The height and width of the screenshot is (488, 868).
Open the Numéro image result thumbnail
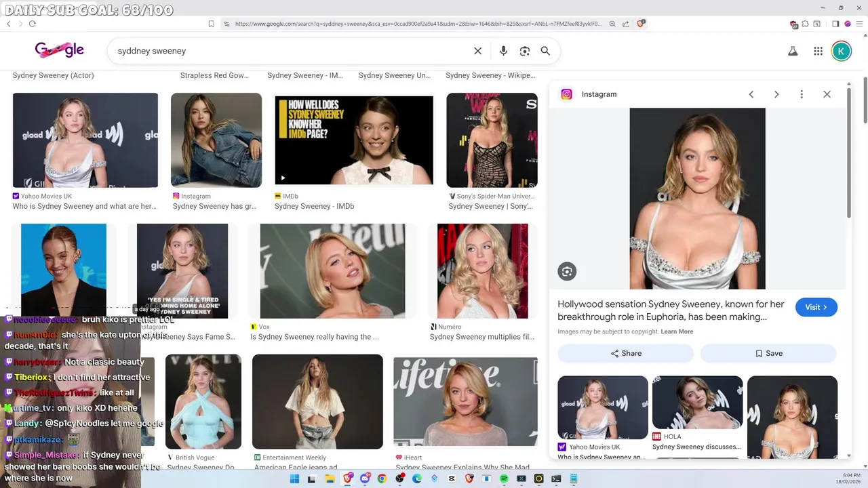(483, 271)
